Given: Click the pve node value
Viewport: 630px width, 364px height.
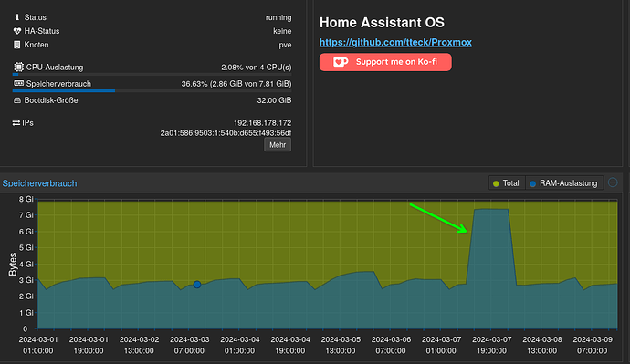Looking at the screenshot, I should [285, 45].
